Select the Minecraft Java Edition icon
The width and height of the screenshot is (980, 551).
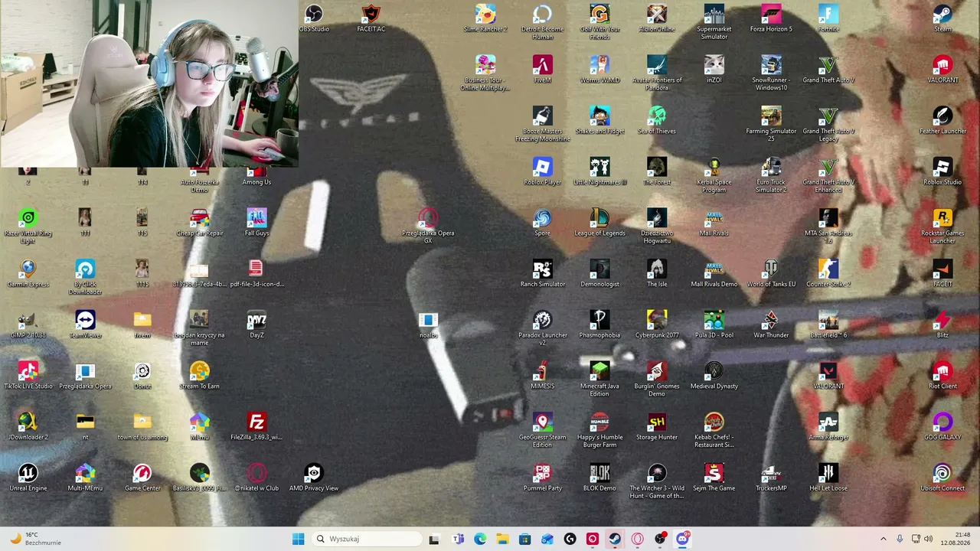point(599,380)
